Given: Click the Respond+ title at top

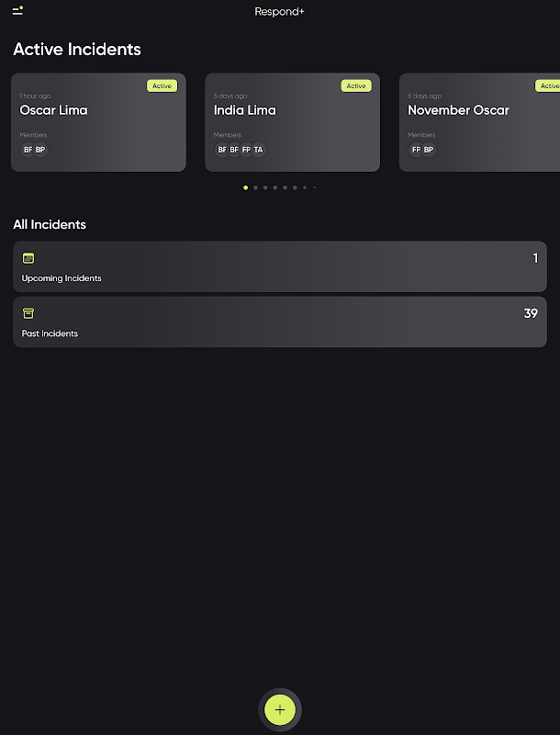Looking at the screenshot, I should pos(280,12).
